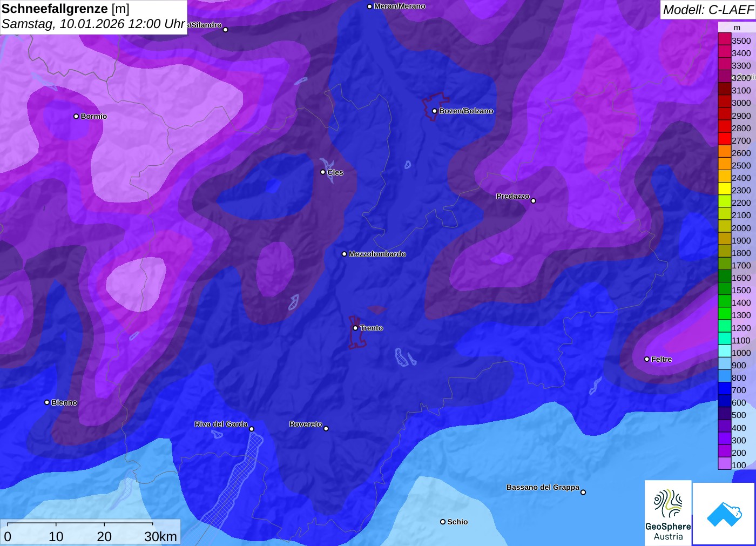Click the legend value 500

(x=739, y=415)
